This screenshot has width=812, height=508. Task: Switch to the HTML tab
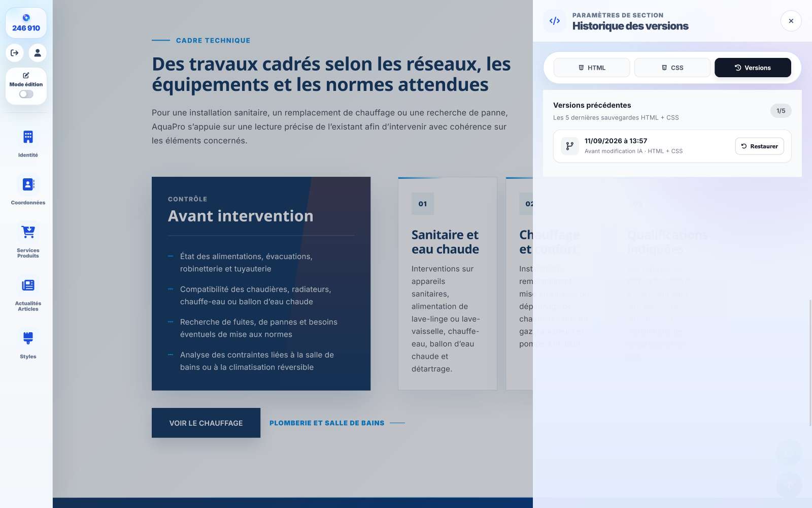pyautogui.click(x=592, y=68)
